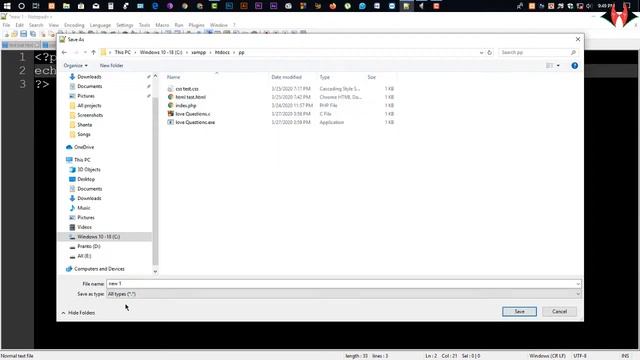
Task: Collapse folders with Hide Folders chevron
Action: (63, 313)
